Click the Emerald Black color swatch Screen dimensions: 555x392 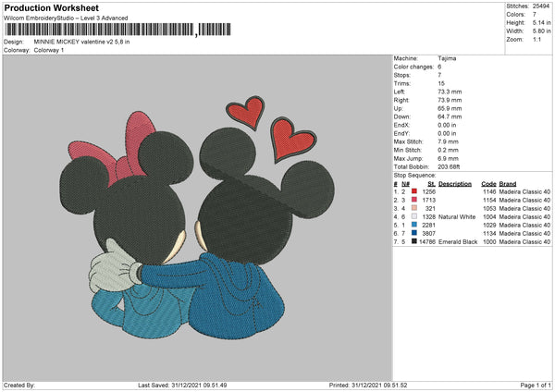413,241
